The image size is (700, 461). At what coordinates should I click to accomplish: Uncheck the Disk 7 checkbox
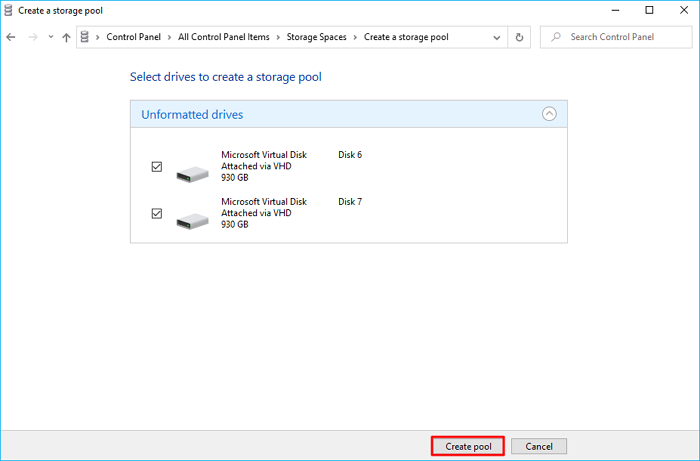click(x=156, y=213)
